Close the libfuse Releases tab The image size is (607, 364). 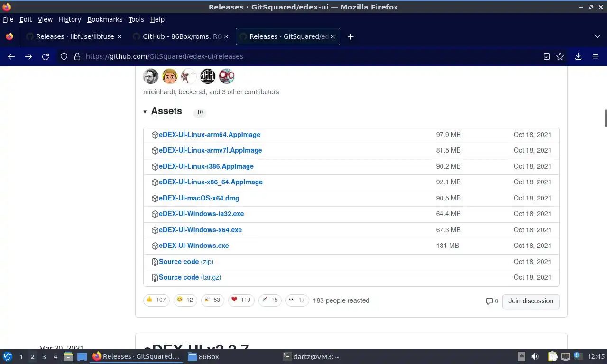click(x=120, y=36)
